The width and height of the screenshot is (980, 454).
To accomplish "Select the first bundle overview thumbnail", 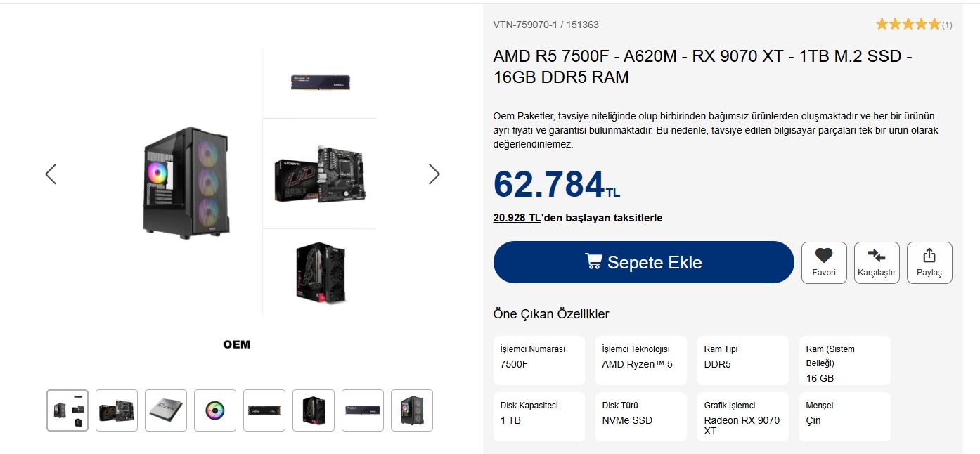I will coord(67,410).
